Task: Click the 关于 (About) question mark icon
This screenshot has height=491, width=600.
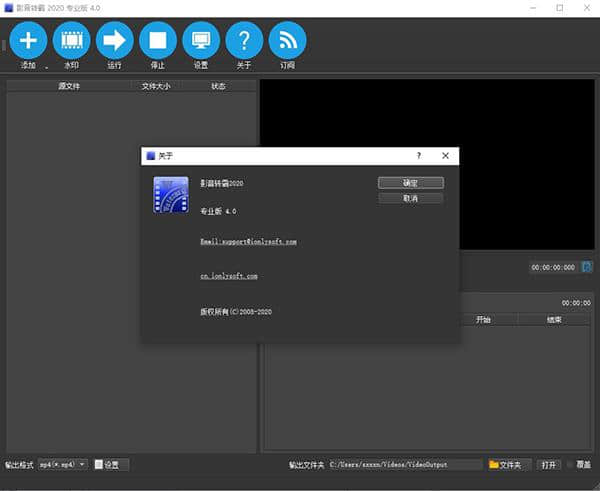Action: pyautogui.click(x=244, y=41)
